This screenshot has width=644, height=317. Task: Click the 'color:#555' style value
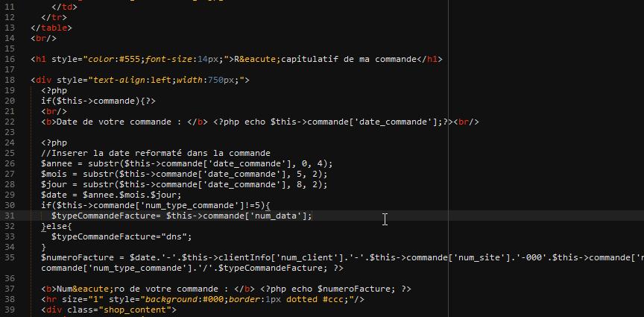115,59
